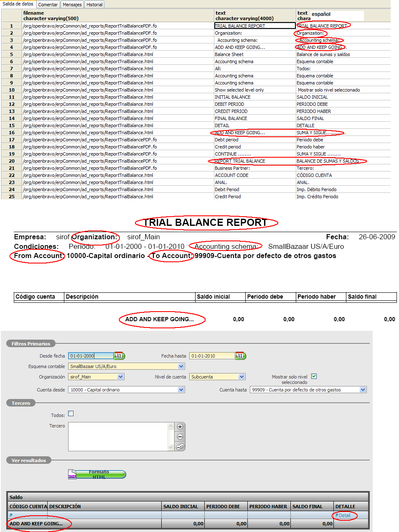
Task: Open the Desde fecha calendar picker
Action: [119, 356]
